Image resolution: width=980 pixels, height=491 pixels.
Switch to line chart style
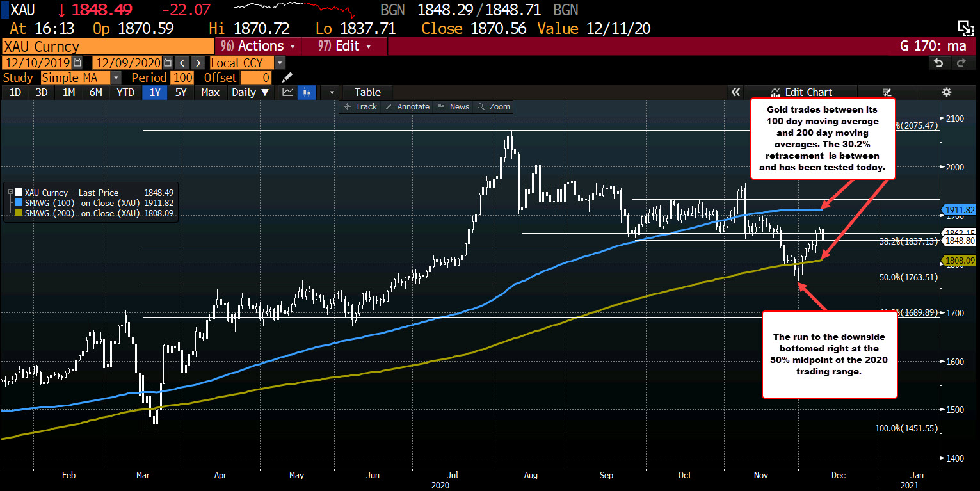[x=288, y=92]
